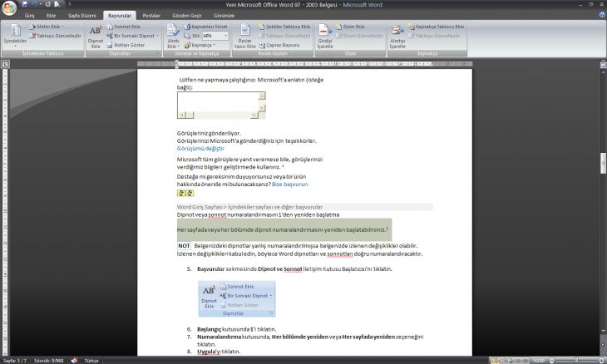Click Şekiller Tablosu Ekle

click(284, 27)
